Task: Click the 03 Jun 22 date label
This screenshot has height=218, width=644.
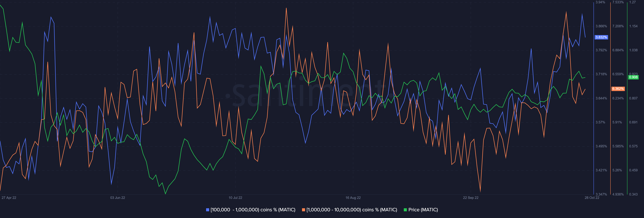Action: pos(118,198)
